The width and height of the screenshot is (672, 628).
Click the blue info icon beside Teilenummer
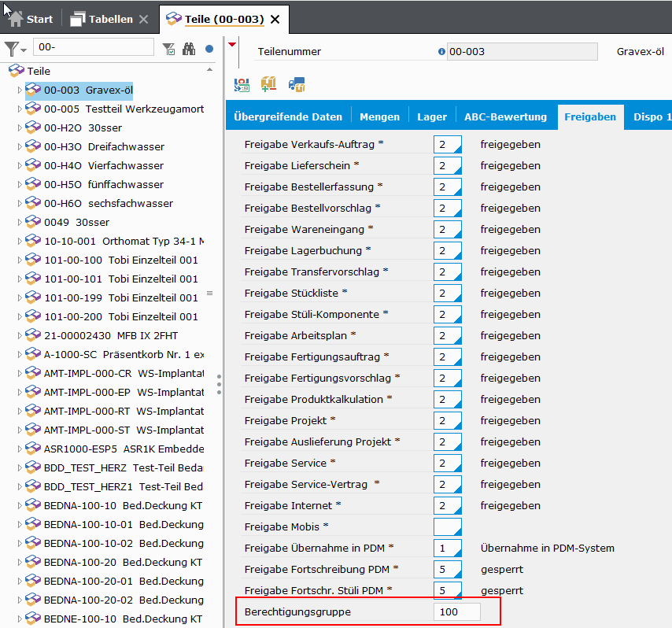point(441,51)
